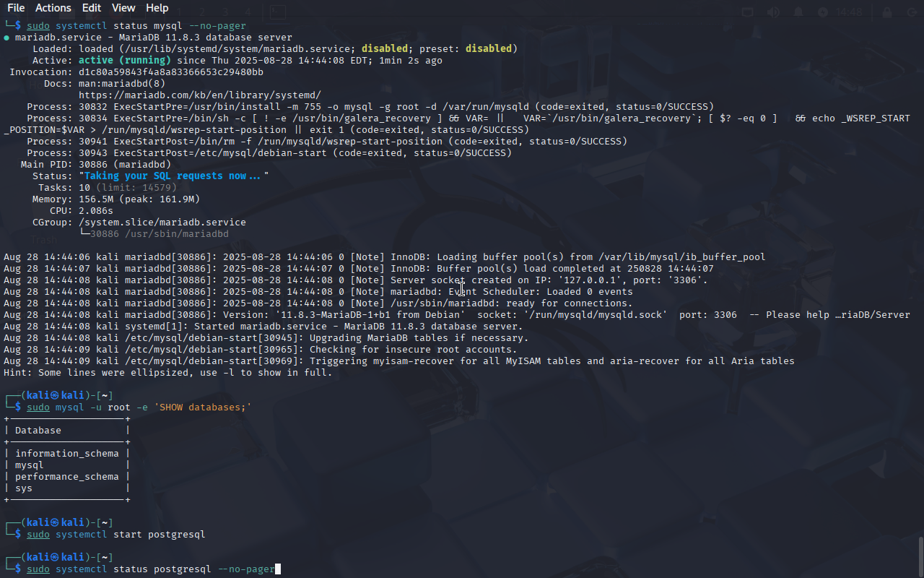Click 'Triggering myisam-recover' log line

[399, 361]
